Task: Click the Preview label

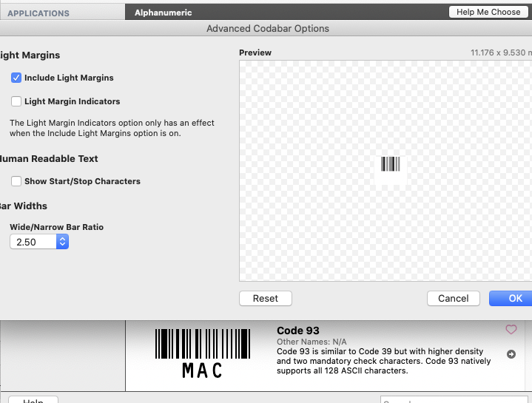Action: [255, 53]
